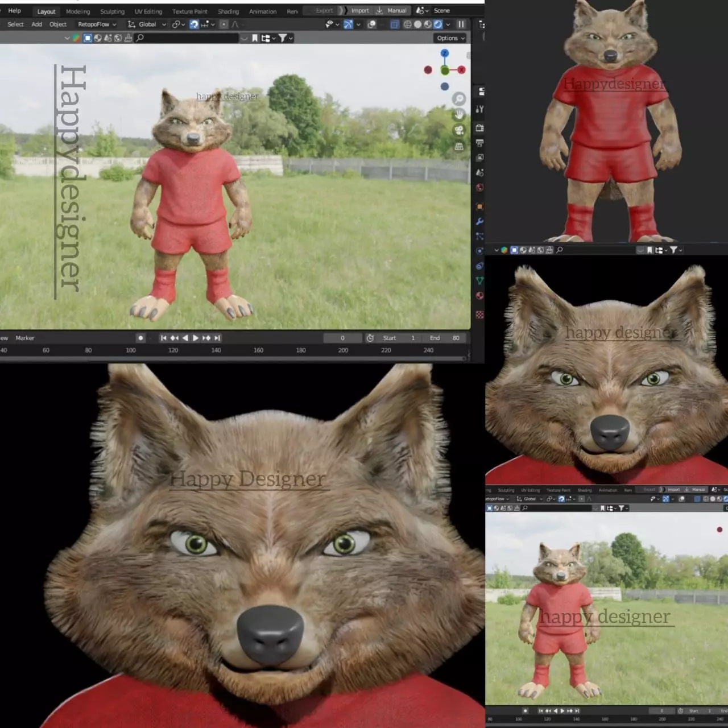Click the main timeline horizontal scrollbar

[233, 358]
